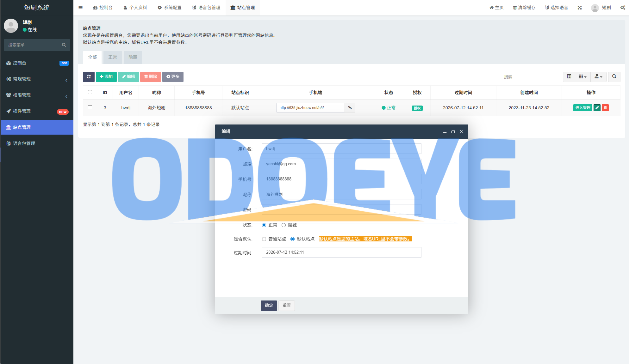Switch to the 隐藏 filter tab
Image resolution: width=629 pixels, height=364 pixels.
coord(133,57)
